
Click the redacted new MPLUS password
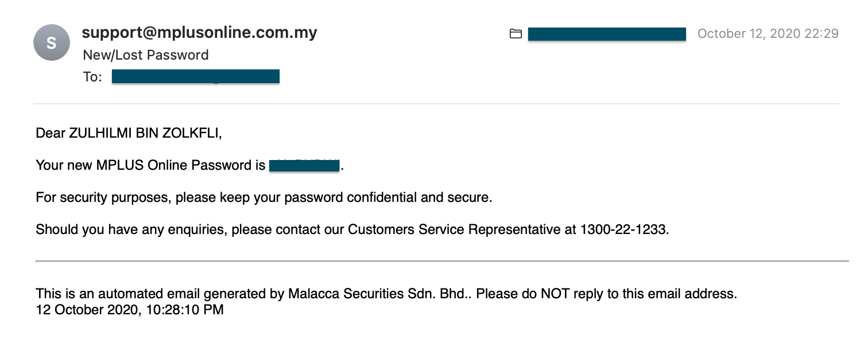tap(305, 166)
